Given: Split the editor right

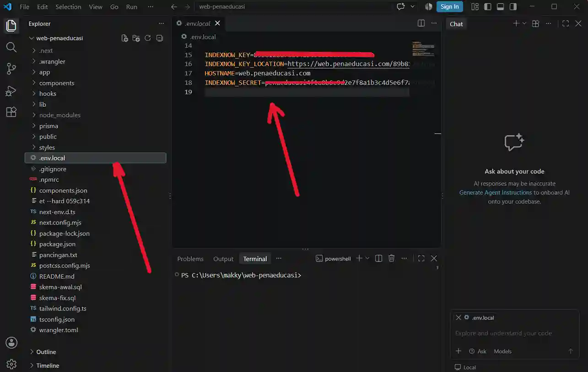Looking at the screenshot, I should point(421,23).
